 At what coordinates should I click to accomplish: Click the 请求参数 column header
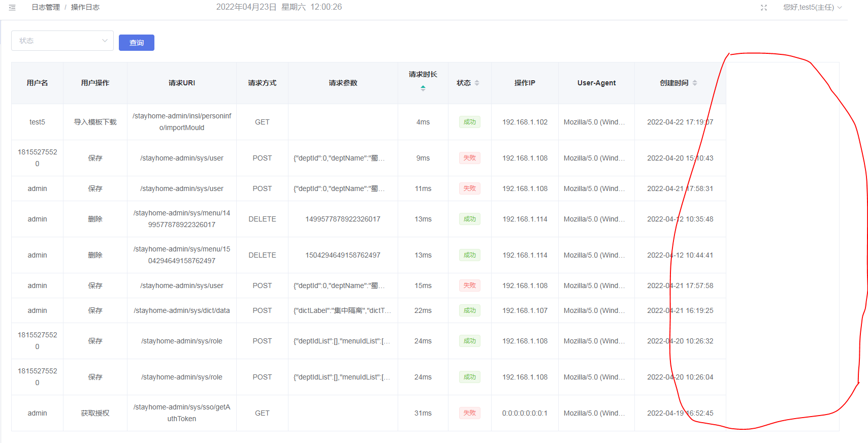[343, 83]
